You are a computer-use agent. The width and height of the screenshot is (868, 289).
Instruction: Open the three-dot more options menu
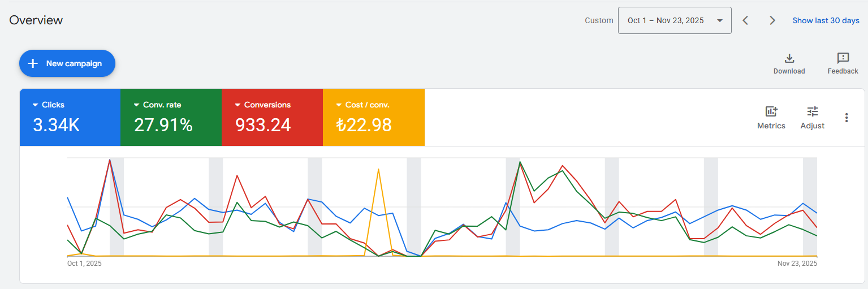(x=847, y=118)
